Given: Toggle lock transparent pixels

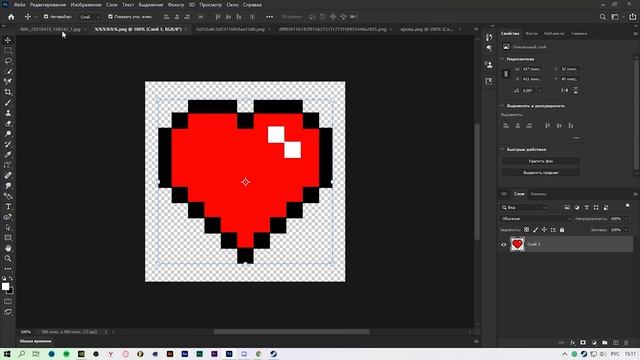Looking at the screenshot, I should 527,230.
